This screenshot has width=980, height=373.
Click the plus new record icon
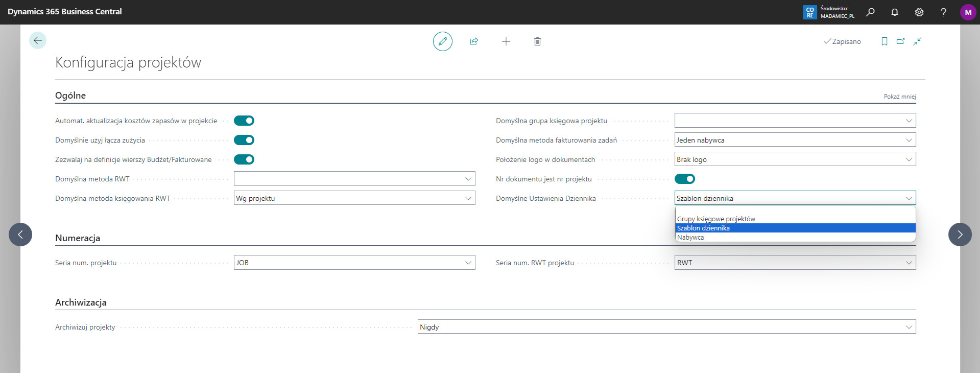[x=506, y=41]
